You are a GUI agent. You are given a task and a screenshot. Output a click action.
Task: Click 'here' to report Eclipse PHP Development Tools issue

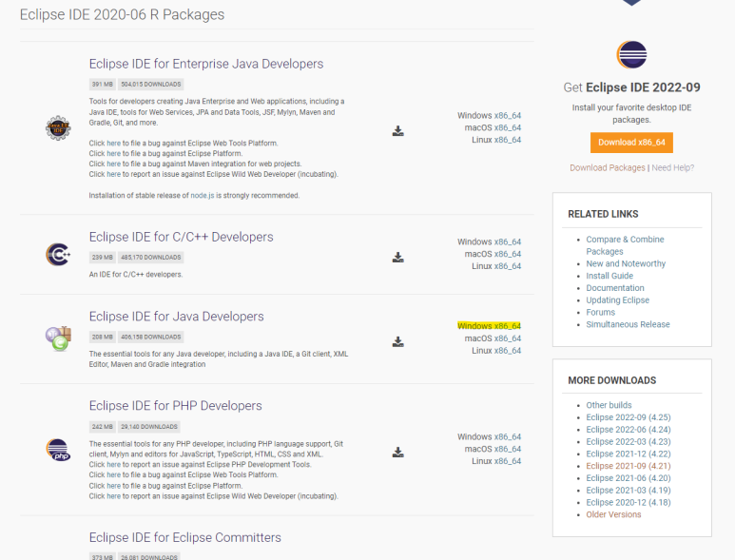[x=113, y=464]
